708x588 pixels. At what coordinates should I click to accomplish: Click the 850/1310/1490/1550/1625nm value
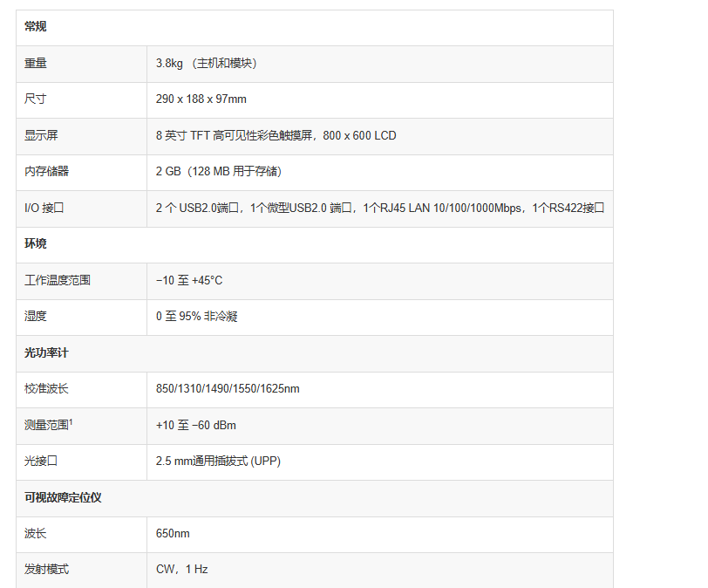(x=228, y=388)
